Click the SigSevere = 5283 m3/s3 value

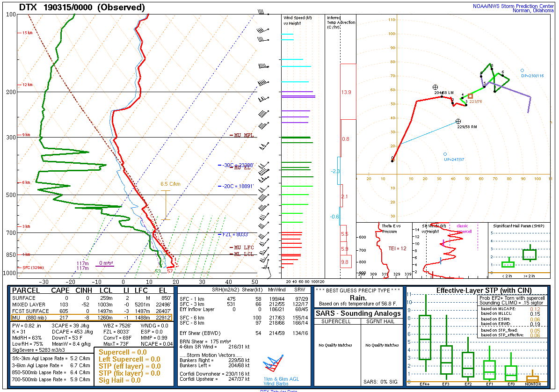coord(38,350)
